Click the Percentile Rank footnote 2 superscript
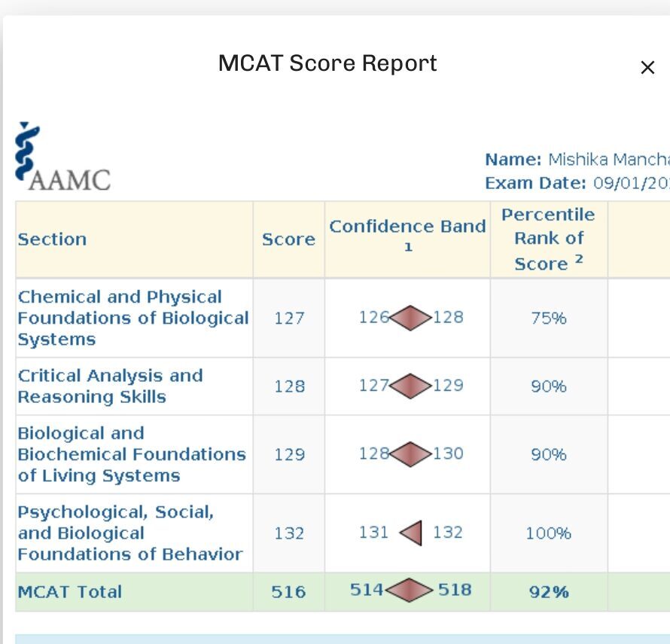The image size is (670, 644). tap(580, 258)
